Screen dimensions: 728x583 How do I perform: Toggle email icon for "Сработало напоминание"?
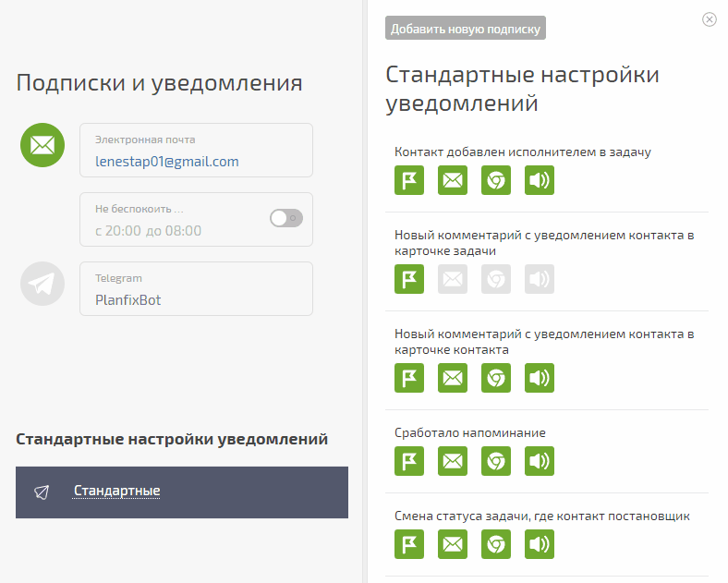tap(453, 461)
